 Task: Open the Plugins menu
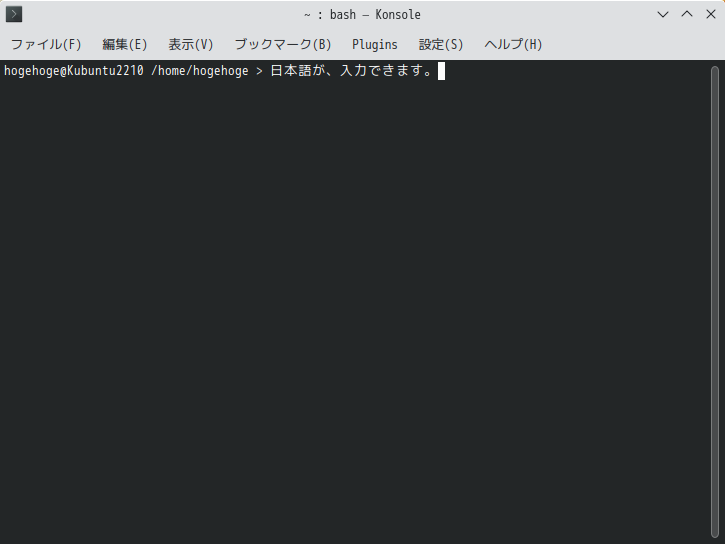[x=375, y=44]
